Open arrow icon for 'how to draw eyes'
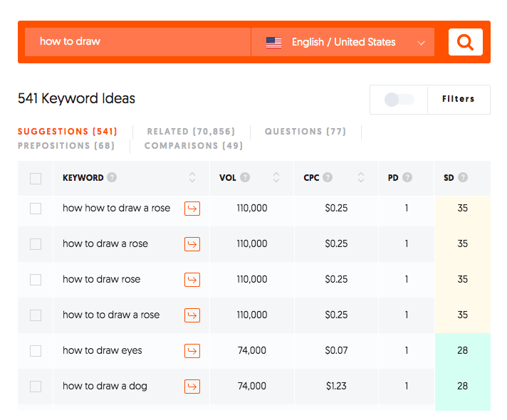Viewport: 507px width, 420px height. pos(192,350)
